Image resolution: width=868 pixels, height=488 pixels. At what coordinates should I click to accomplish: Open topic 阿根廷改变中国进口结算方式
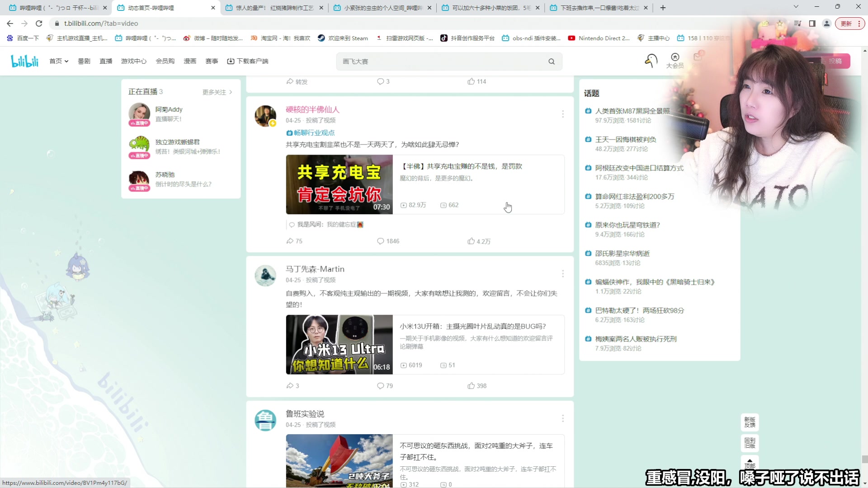tap(639, 168)
